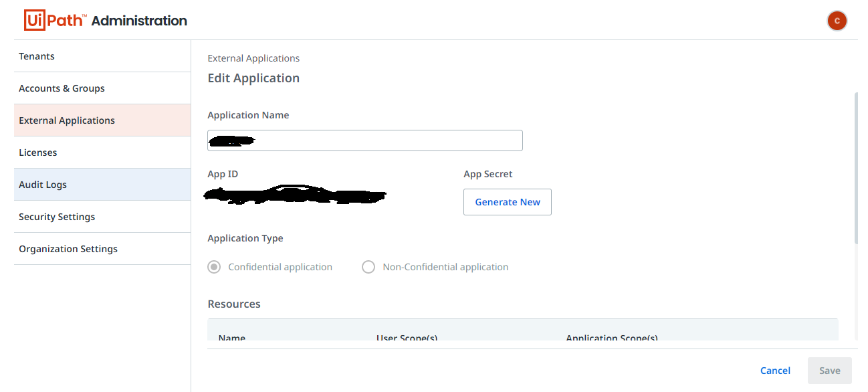Click the User Scope(s) column header

407,338
